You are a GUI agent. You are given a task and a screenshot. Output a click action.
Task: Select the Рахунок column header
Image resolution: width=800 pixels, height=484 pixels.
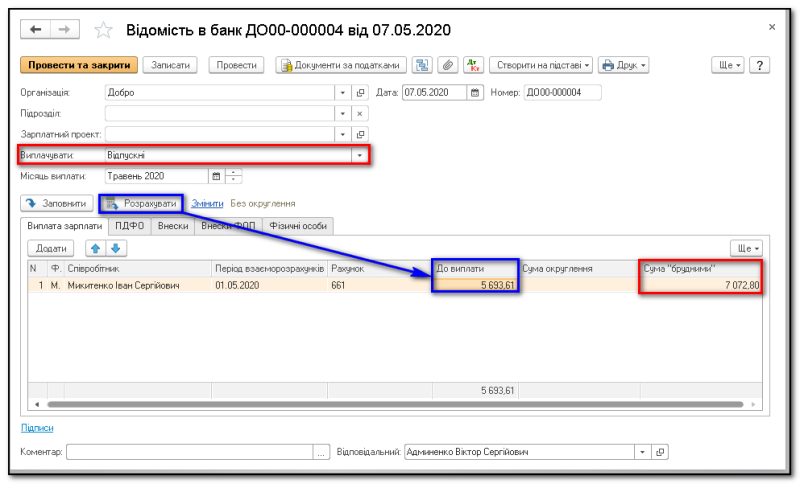pos(380,269)
